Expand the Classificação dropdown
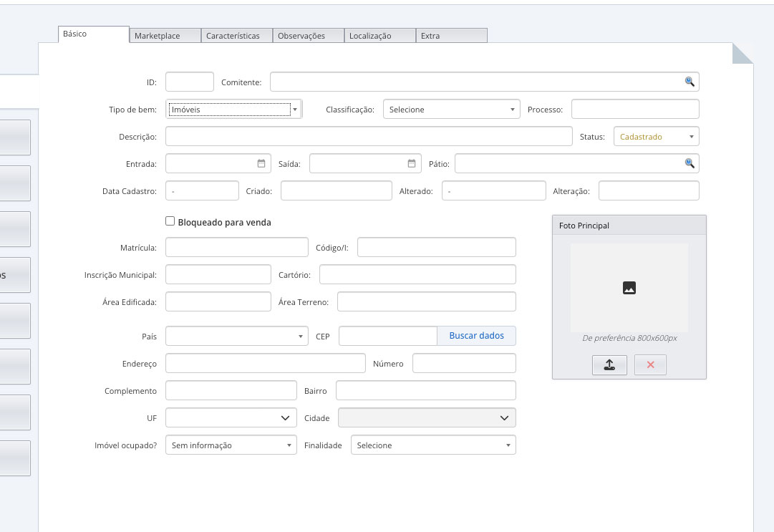 (450, 110)
